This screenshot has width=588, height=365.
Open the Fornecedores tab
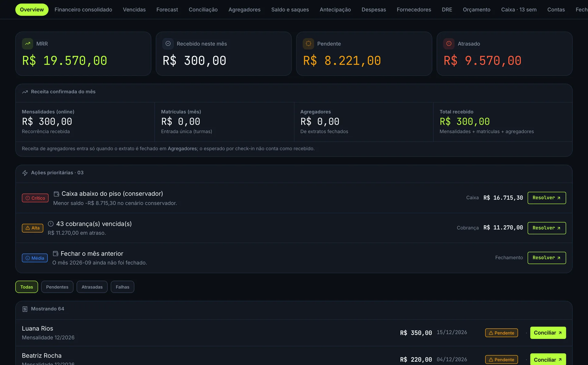pos(414,10)
